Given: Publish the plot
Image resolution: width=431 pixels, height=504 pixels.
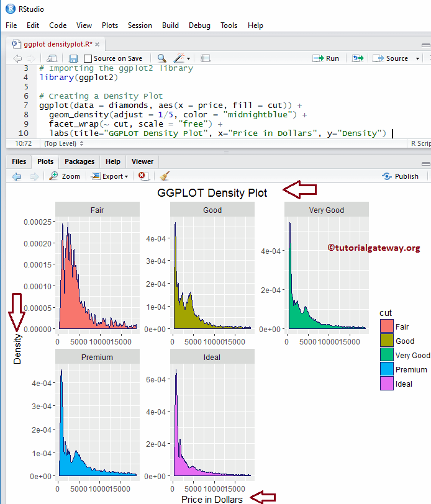Looking at the screenshot, I should click(x=401, y=176).
